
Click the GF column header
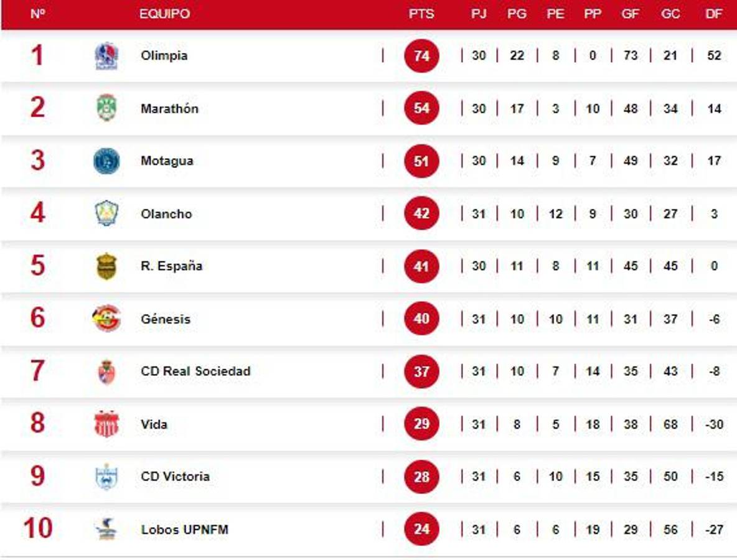(630, 14)
